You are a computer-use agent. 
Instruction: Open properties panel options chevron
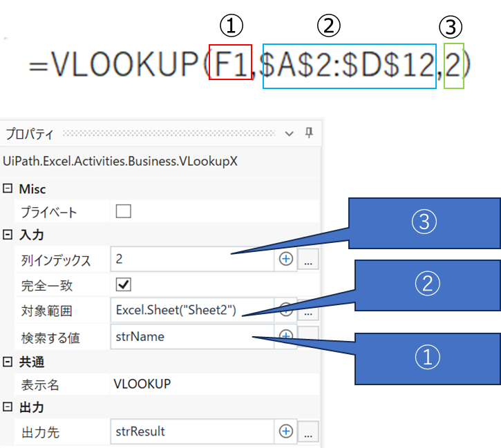tap(289, 134)
